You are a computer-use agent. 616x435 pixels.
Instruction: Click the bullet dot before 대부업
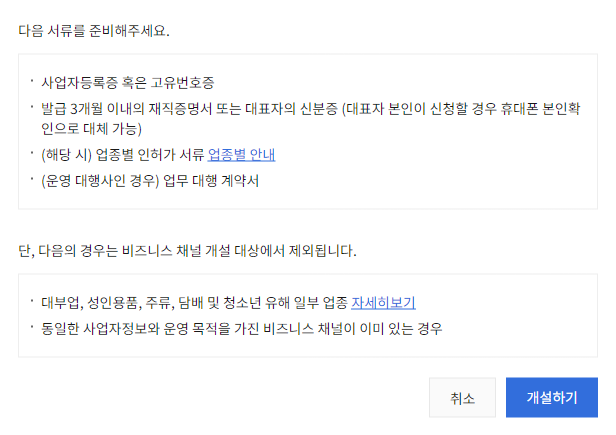coord(31,301)
